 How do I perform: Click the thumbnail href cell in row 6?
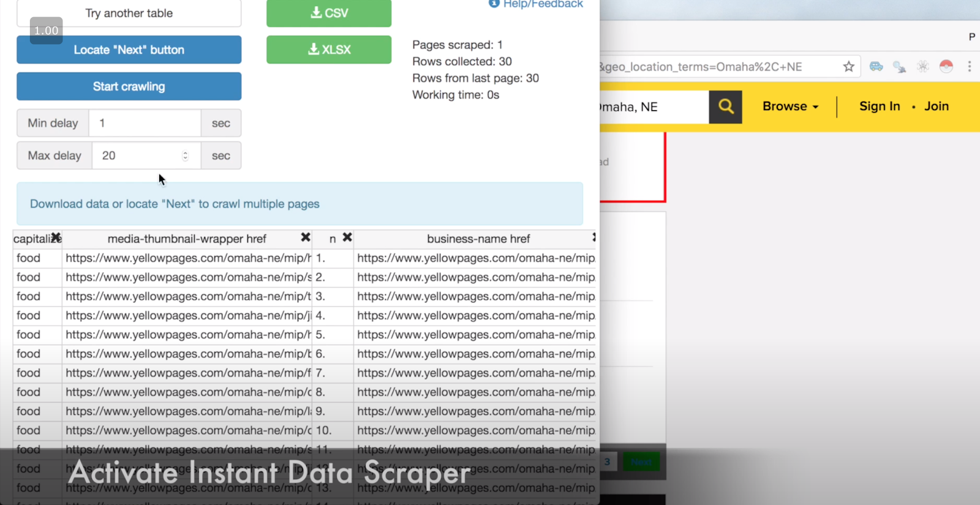tap(187, 354)
